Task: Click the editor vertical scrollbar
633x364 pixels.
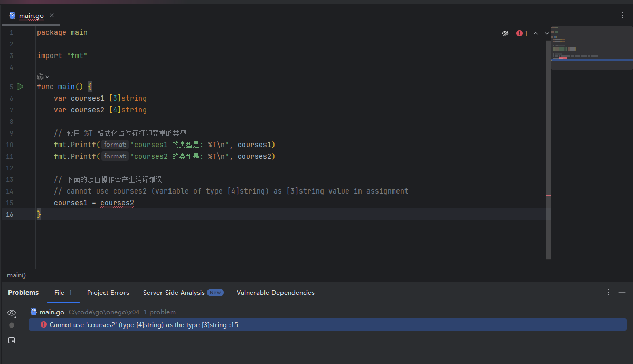Action: point(548,149)
